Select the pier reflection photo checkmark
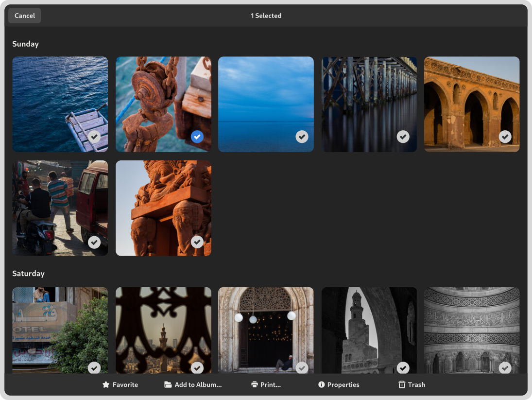Image resolution: width=532 pixels, height=400 pixels. 403,137
